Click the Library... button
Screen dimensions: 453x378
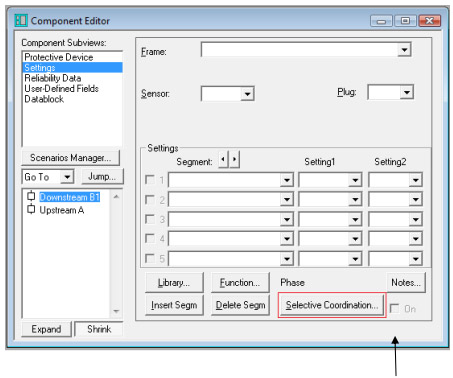point(174,283)
